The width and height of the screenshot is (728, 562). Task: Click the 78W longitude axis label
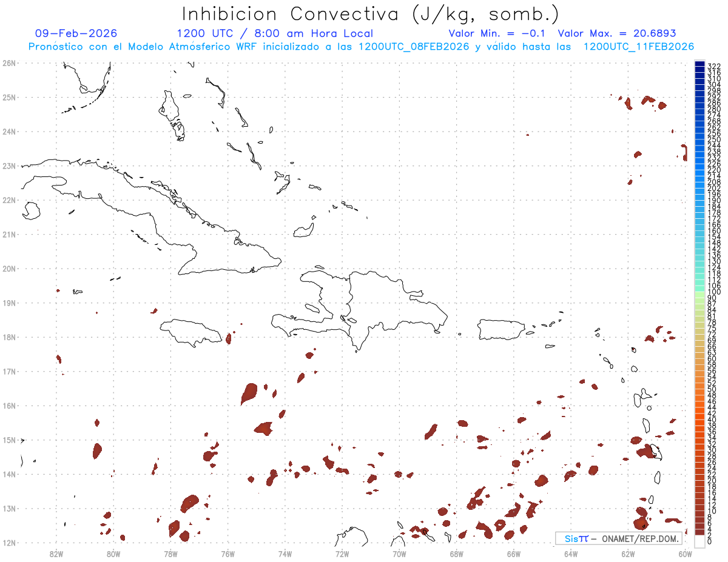click(x=170, y=553)
